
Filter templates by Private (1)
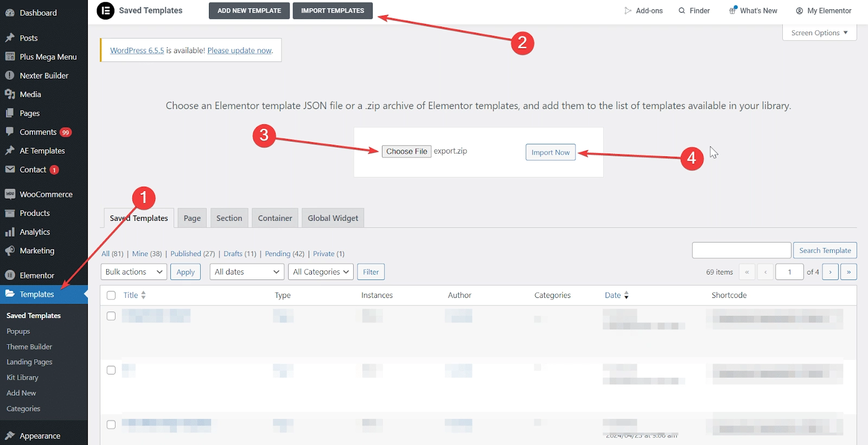(x=329, y=253)
